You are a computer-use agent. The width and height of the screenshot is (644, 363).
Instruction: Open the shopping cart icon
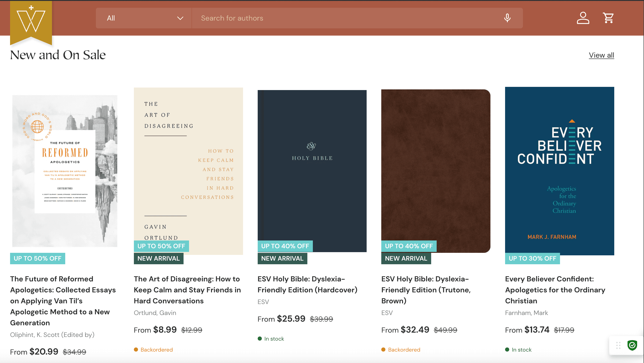click(x=608, y=18)
